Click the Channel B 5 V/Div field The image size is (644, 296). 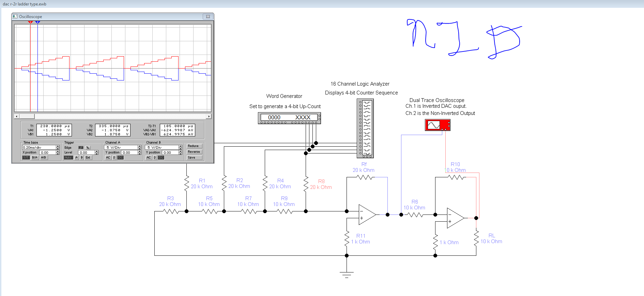[162, 147]
